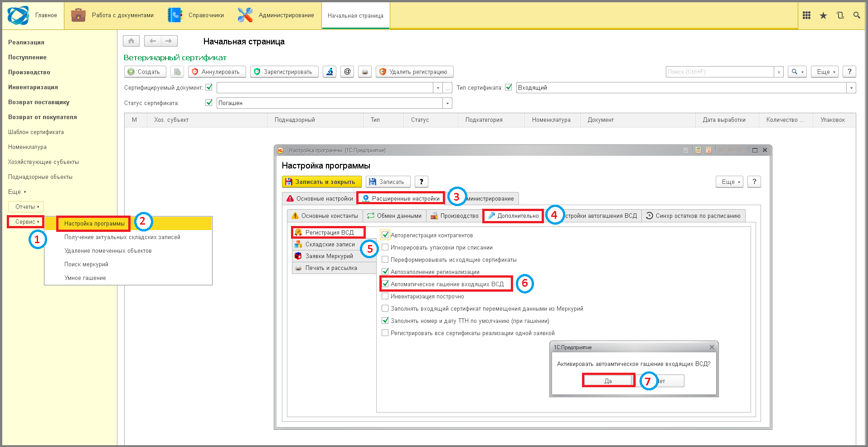Open the Справочники section
The image size is (868, 447).
click(196, 15)
